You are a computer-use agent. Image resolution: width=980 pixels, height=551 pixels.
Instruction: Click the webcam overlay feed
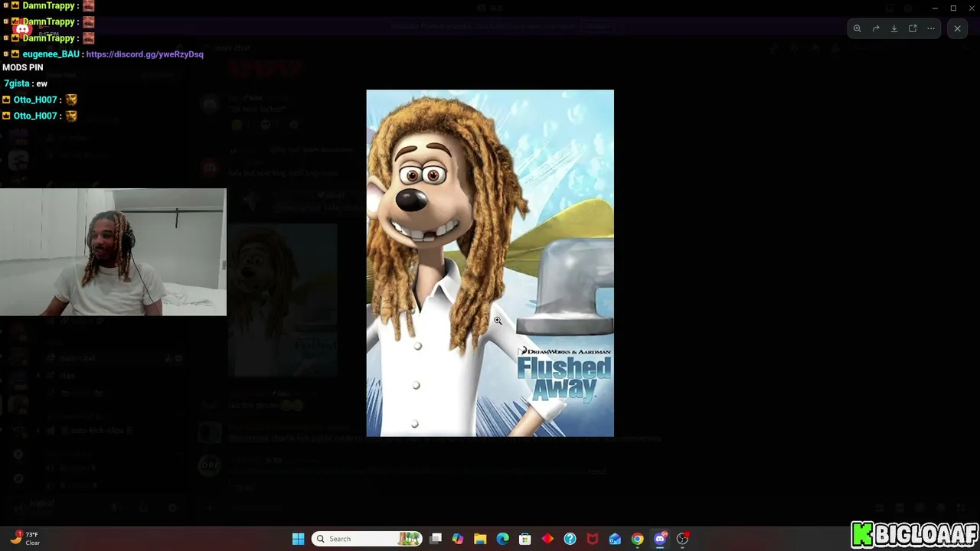click(113, 252)
